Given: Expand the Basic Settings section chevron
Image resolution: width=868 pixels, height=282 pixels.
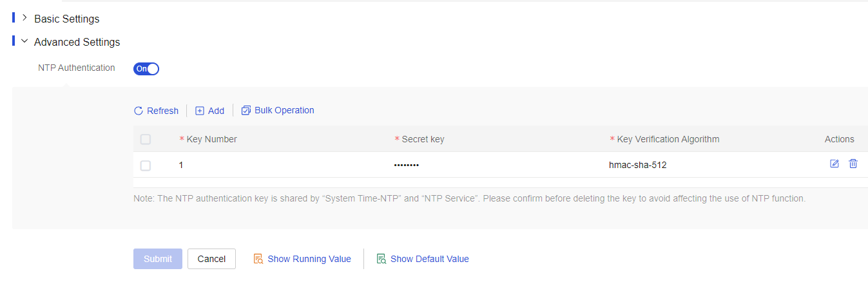Looking at the screenshot, I should 25,18.
